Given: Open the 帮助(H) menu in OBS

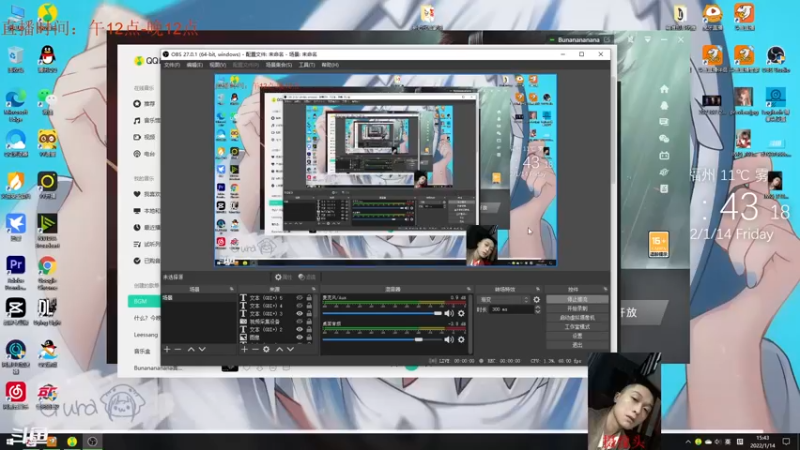Looking at the screenshot, I should click(330, 65).
